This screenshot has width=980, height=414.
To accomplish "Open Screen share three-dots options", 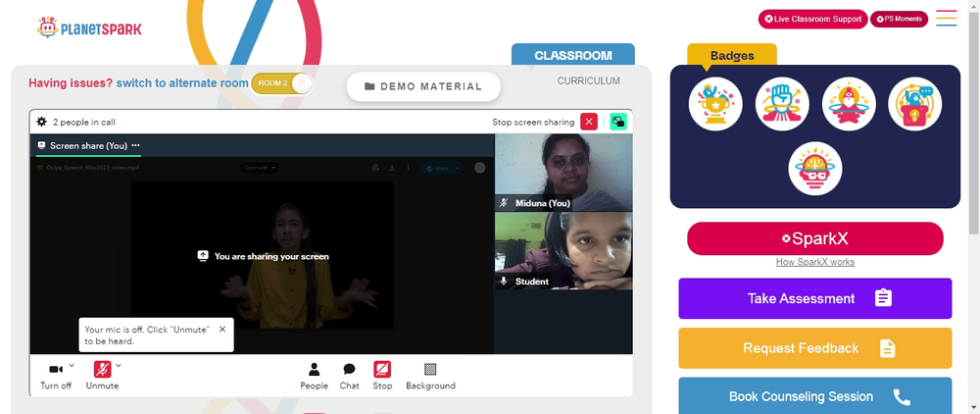I will click(135, 145).
